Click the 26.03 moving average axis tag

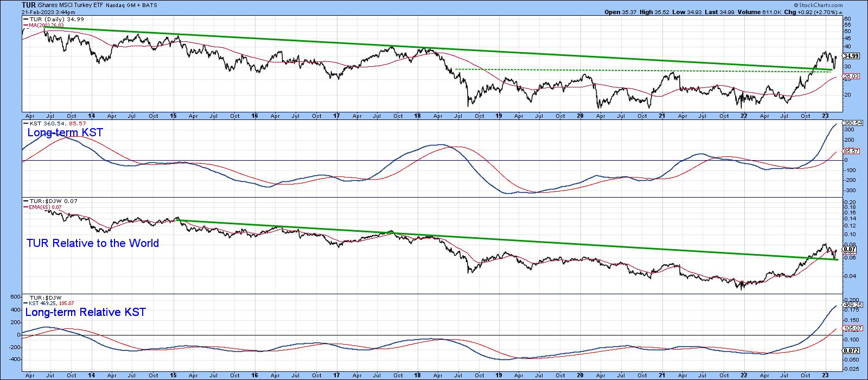click(x=851, y=77)
